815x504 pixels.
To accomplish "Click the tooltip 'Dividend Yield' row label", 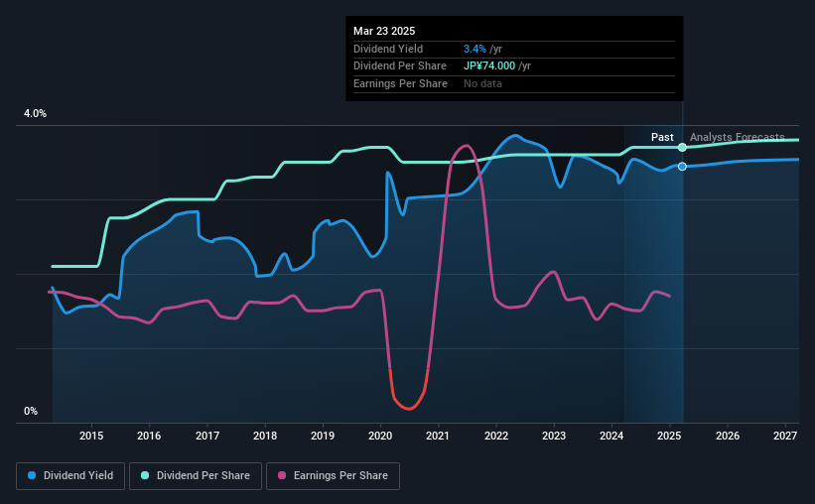I will tap(388, 49).
